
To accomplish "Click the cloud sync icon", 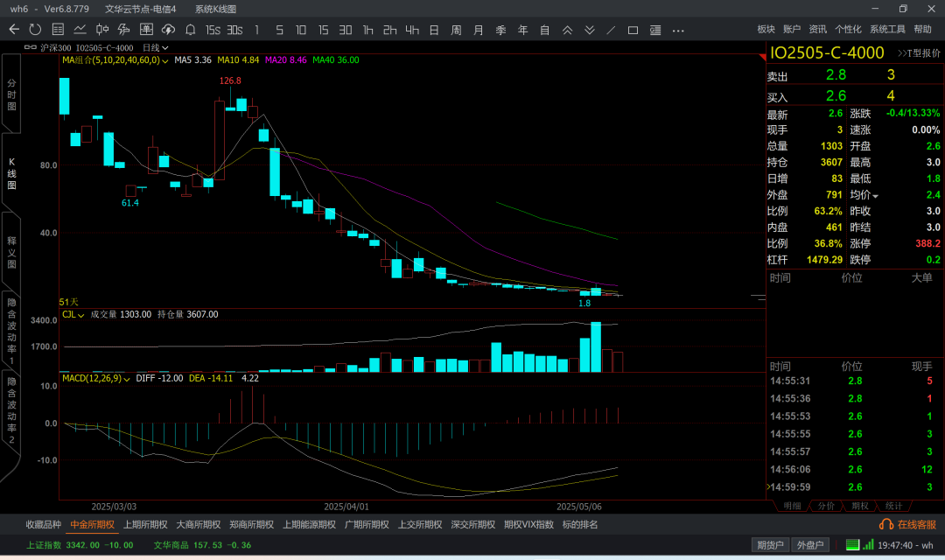I will pos(168,30).
